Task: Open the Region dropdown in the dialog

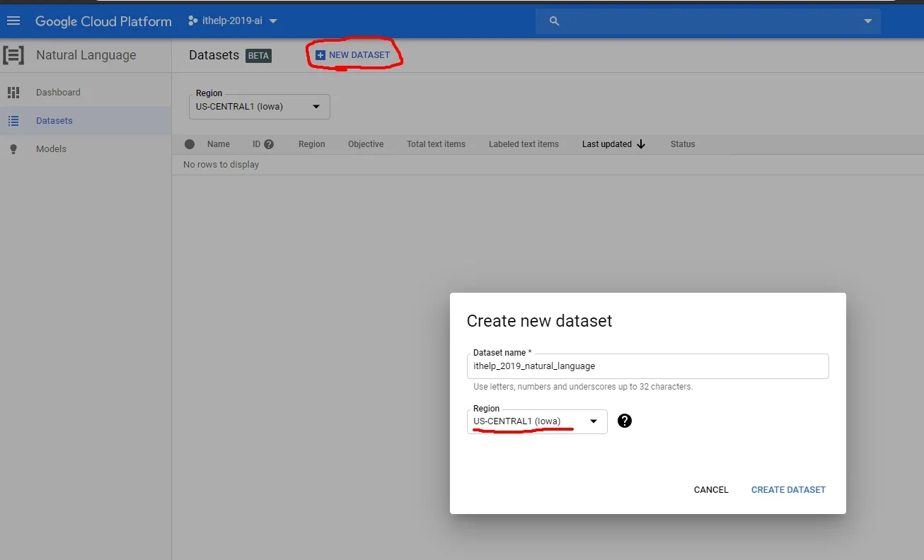Action: 537,421
